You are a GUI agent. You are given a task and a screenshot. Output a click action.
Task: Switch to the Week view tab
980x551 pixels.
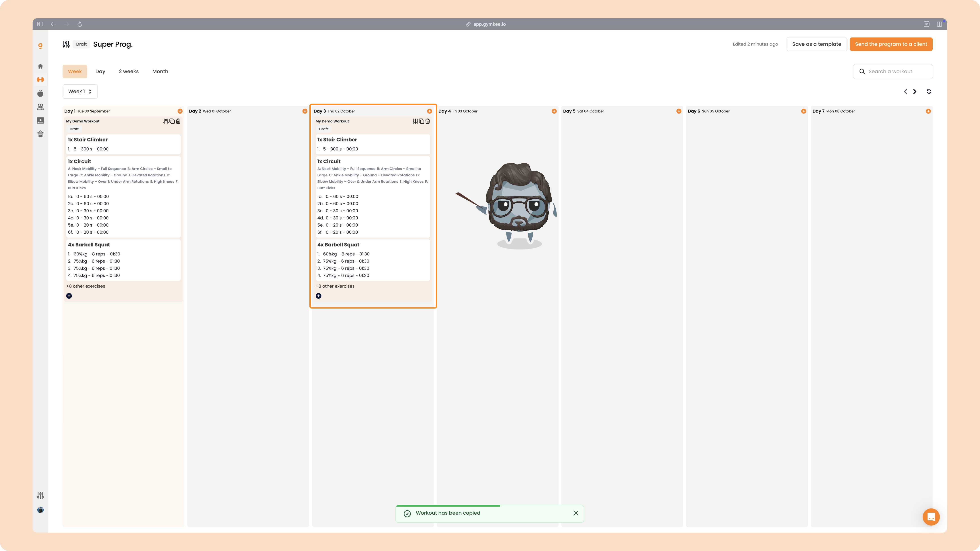pyautogui.click(x=75, y=71)
